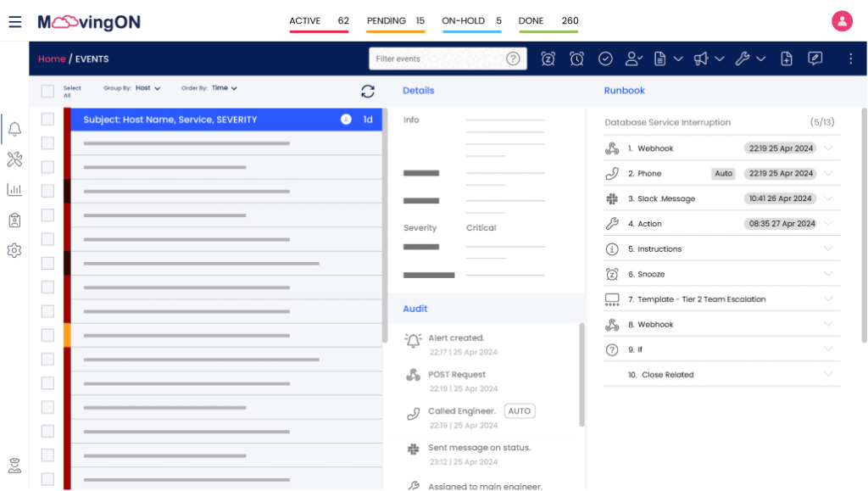This screenshot has width=868, height=491.
Task: Select the Subject Host Name Service SEVERITY event
Action: pos(226,120)
